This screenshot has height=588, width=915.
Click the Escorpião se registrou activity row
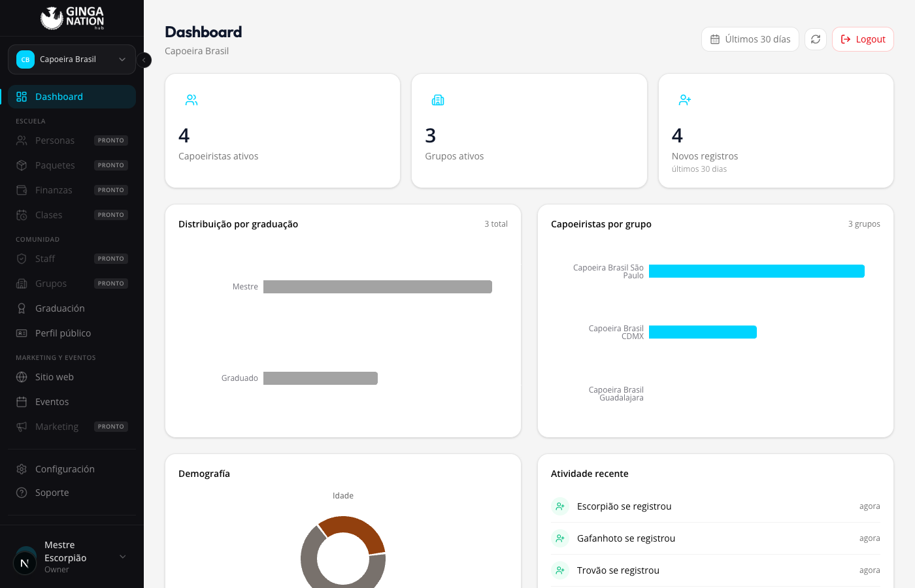point(716,506)
